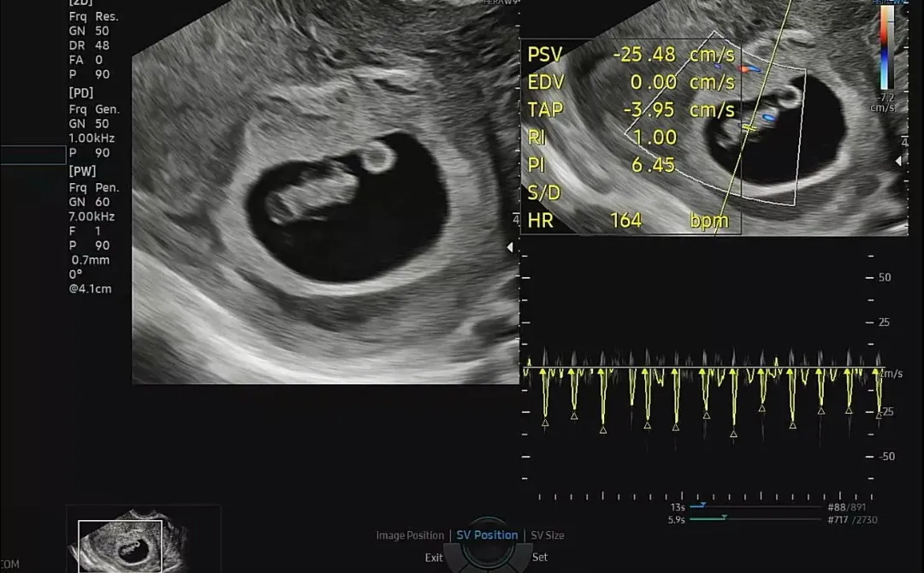Click the HR value 164 bpm

pyautogui.click(x=669, y=221)
